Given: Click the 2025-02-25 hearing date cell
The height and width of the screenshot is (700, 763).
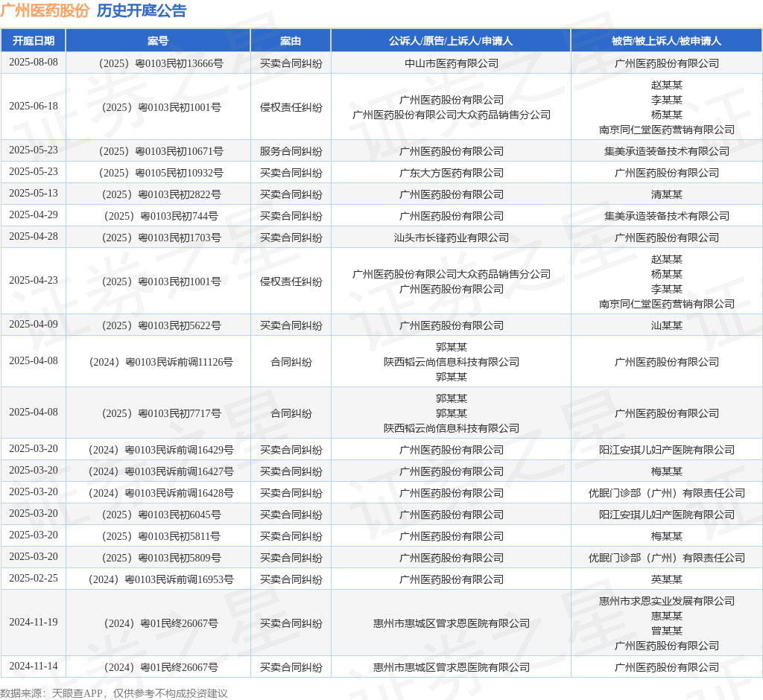Looking at the screenshot, I should 34,579.
